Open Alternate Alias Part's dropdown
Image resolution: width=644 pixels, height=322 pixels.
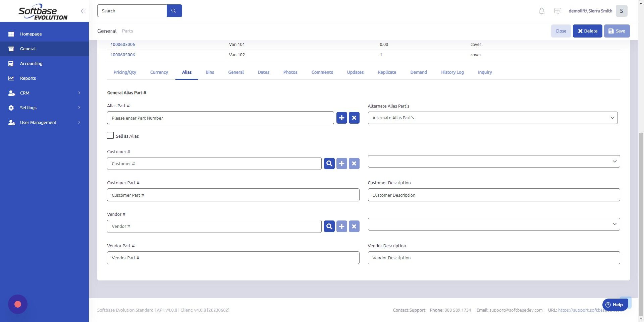tap(492, 118)
